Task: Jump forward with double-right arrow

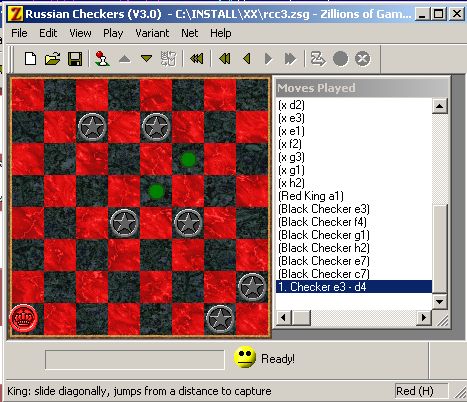Action: click(290, 59)
